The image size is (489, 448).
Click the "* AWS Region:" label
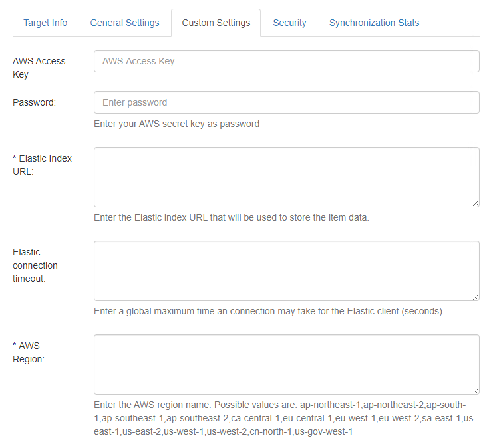pos(29,352)
